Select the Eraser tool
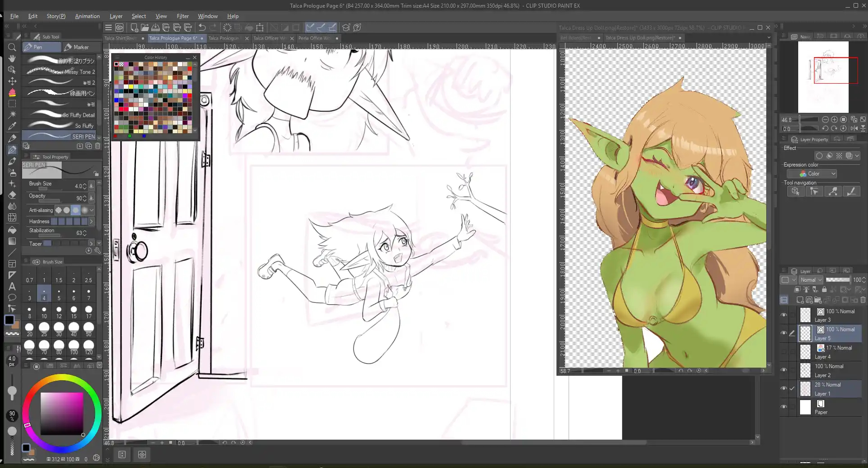The height and width of the screenshot is (468, 868). (12, 195)
